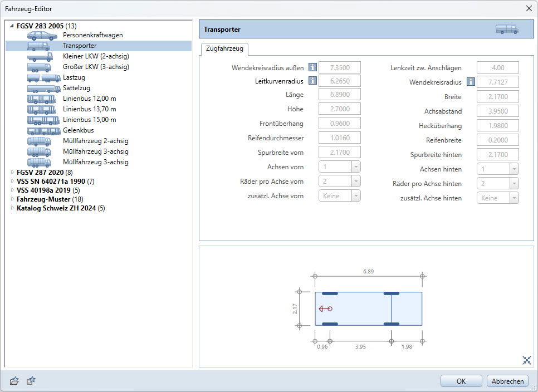Click the Breite input field
The width and height of the screenshot is (538, 392).
[498, 97]
